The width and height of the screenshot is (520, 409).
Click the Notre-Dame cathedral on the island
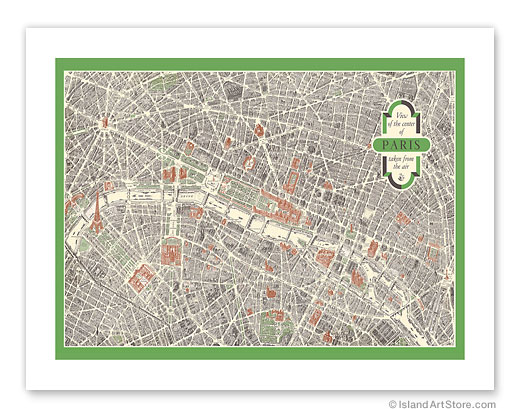[x=357, y=277]
